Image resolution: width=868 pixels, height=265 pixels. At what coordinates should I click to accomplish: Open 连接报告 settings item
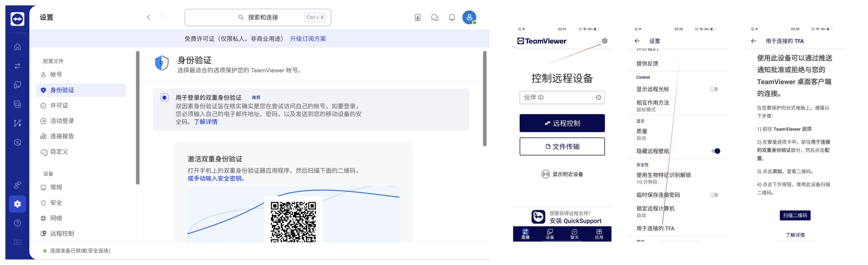coord(81,136)
